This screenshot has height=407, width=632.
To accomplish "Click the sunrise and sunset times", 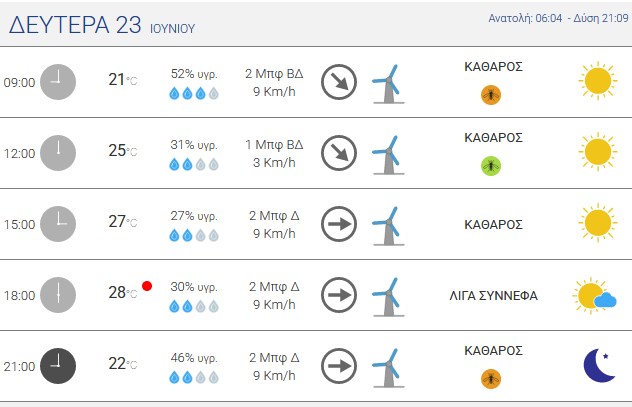I will pyautogui.click(x=559, y=18).
